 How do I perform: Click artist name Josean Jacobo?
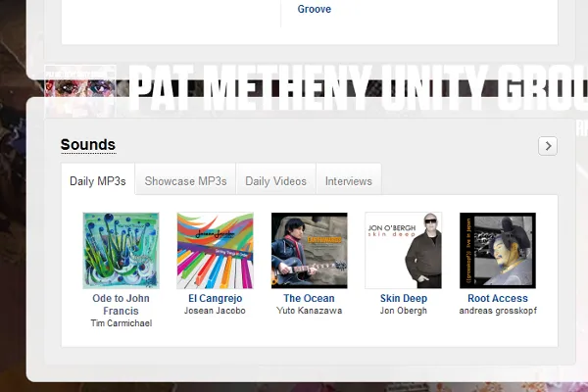click(215, 311)
